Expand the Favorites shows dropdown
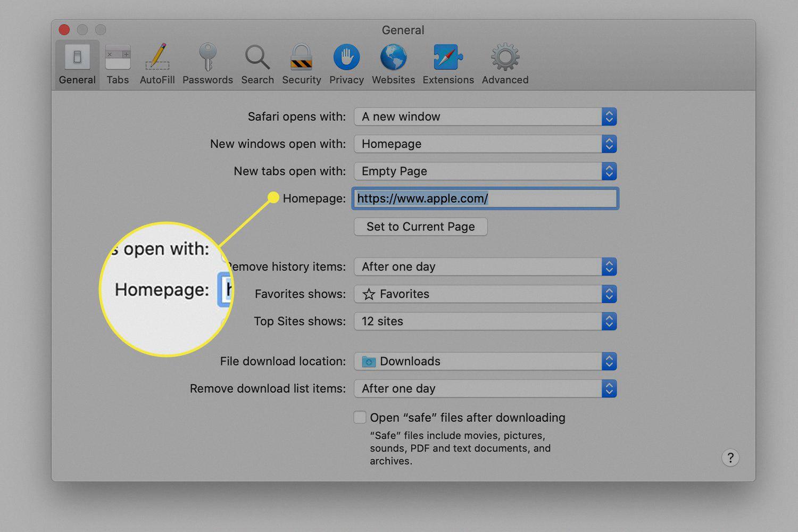This screenshot has width=798, height=532. coord(485,294)
